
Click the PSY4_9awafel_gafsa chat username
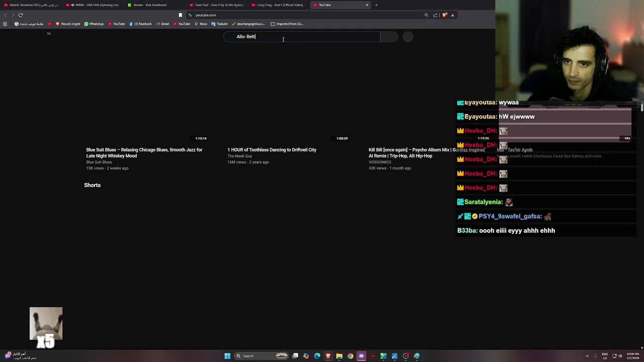[x=510, y=216]
